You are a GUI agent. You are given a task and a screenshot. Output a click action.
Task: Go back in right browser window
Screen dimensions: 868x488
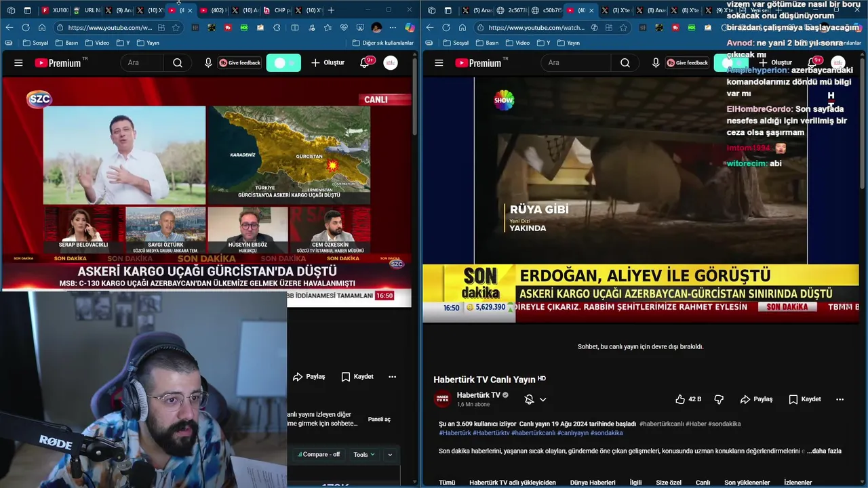point(429,28)
